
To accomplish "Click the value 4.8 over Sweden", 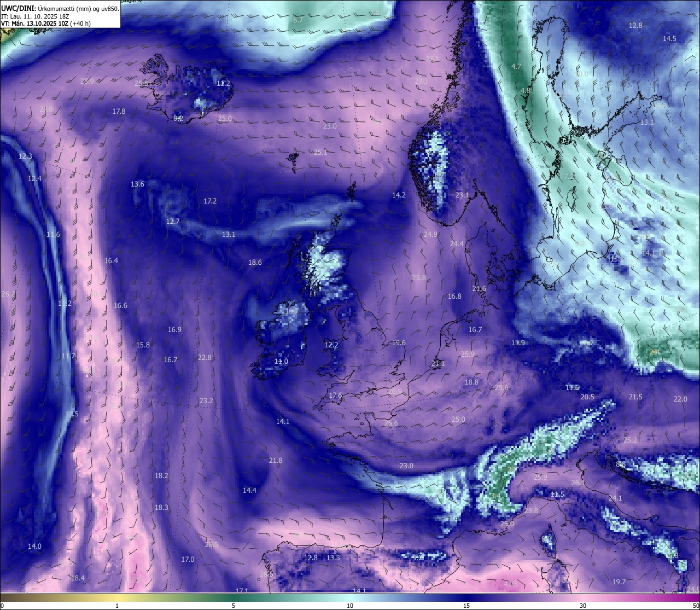I will point(526,90).
